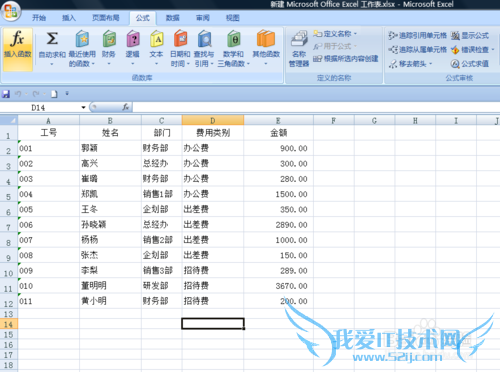Expand Define Name dropdown arrow
This screenshot has width=500, height=372.
[355, 34]
